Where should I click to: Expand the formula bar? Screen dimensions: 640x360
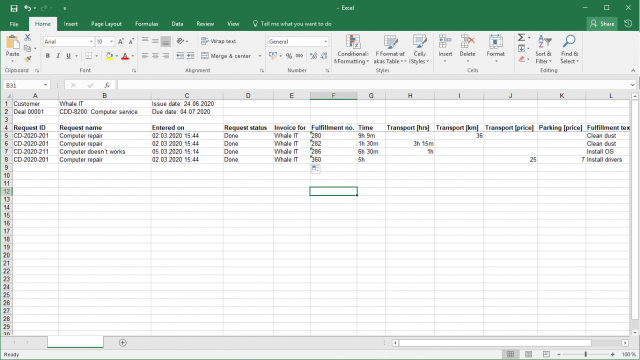pyautogui.click(x=632, y=85)
